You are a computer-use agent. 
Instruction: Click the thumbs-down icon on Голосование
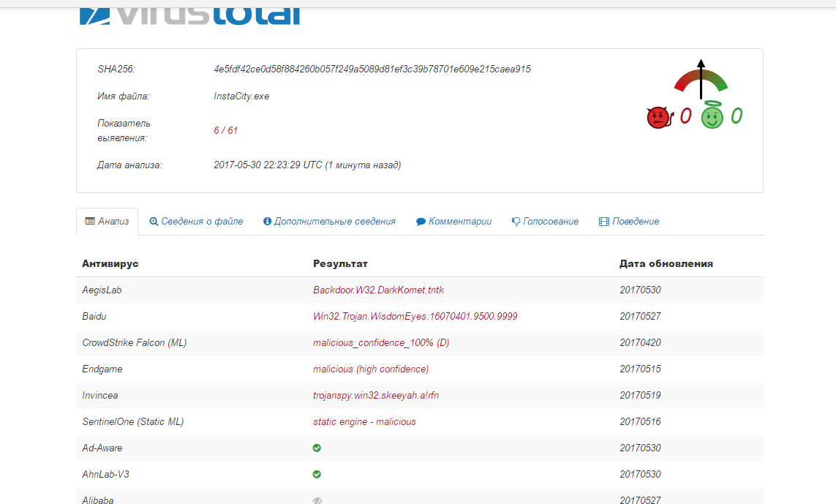(x=516, y=222)
